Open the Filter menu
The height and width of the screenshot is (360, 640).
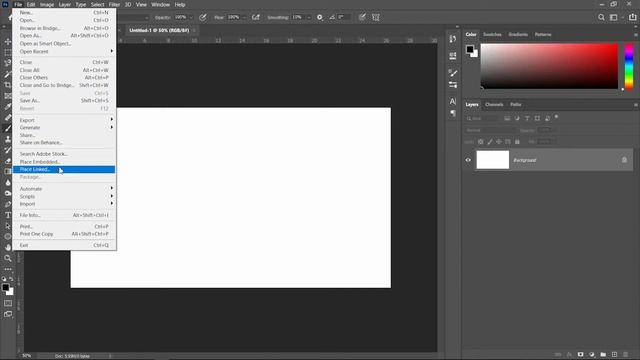(x=114, y=4)
